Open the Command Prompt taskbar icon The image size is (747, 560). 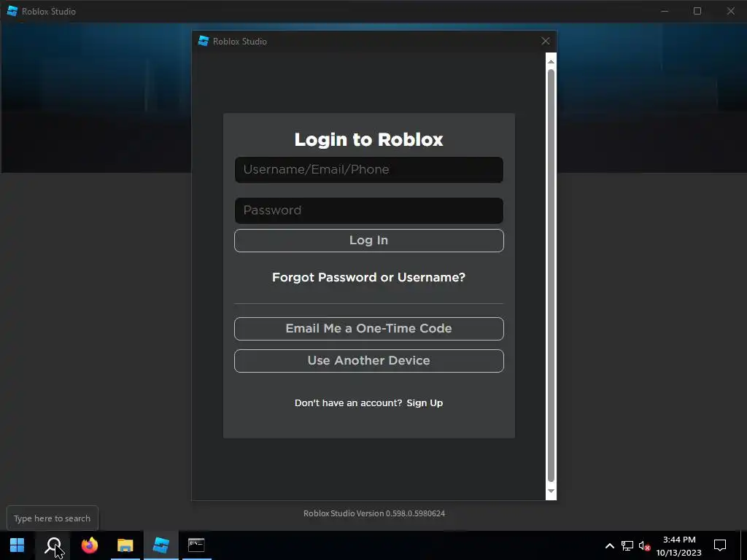196,545
